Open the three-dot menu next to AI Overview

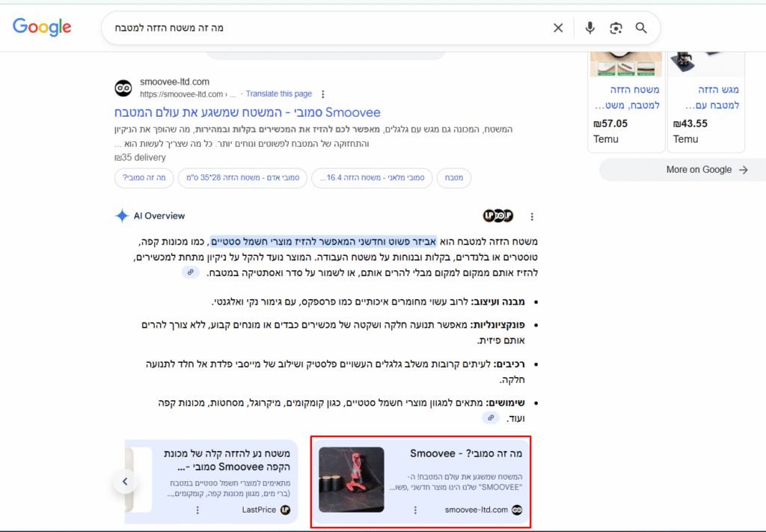point(532,216)
